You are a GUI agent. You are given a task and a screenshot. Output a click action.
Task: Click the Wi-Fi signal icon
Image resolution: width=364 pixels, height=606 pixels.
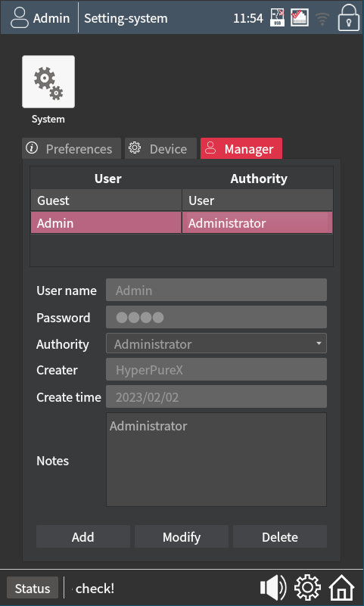322,19
